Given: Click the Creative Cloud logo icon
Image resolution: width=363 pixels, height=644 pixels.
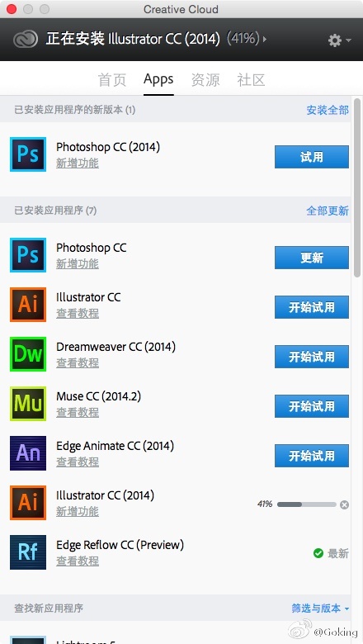Looking at the screenshot, I should pos(26,40).
